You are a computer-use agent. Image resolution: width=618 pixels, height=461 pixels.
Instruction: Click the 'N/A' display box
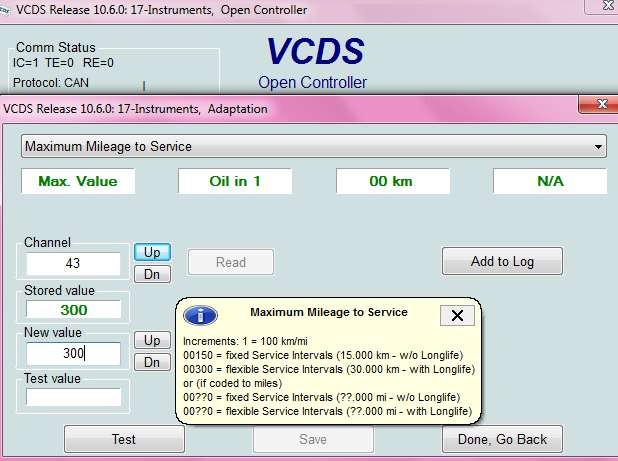click(550, 181)
